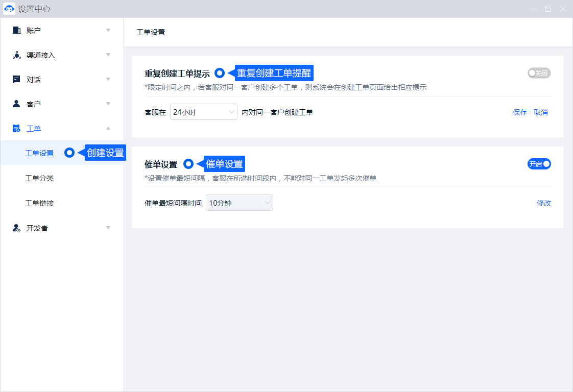Click the 账户 building icon in sidebar

coord(16,31)
